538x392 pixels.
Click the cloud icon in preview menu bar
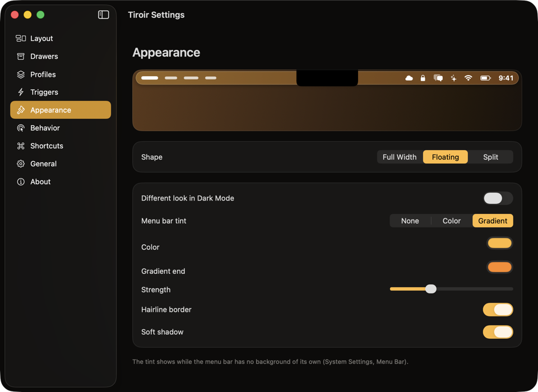coord(409,78)
